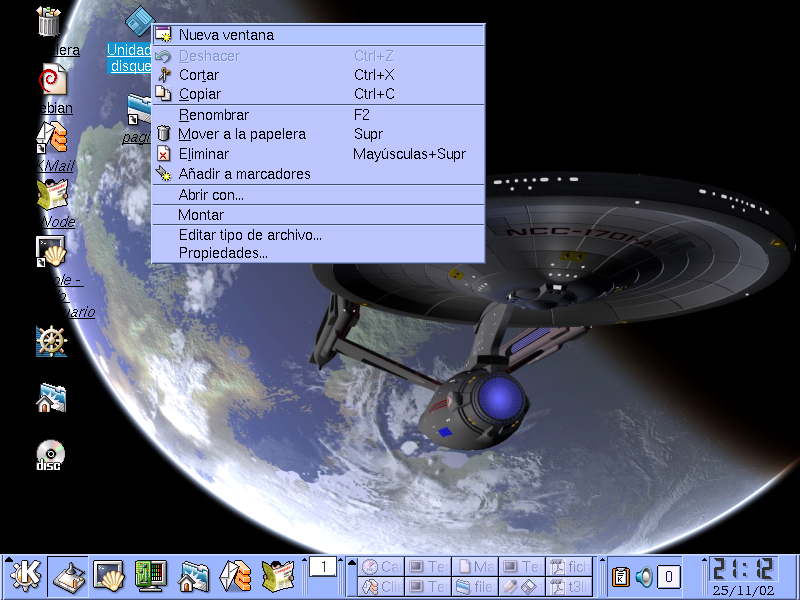This screenshot has width=800, height=600.
Task: Launch KNode newsreader from the panel
Action: (277, 576)
